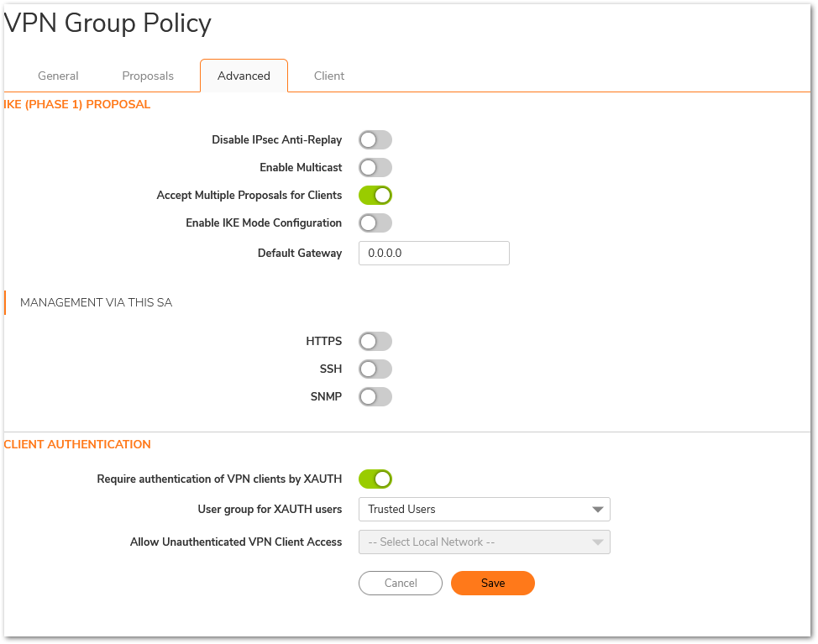Enable IKE Mode Configuration switch
The height and width of the screenshot is (644, 818).
click(375, 223)
